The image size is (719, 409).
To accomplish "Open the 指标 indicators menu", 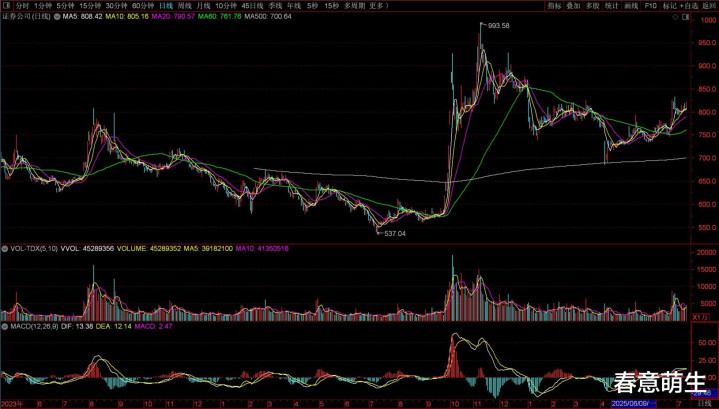I will pos(554,6).
